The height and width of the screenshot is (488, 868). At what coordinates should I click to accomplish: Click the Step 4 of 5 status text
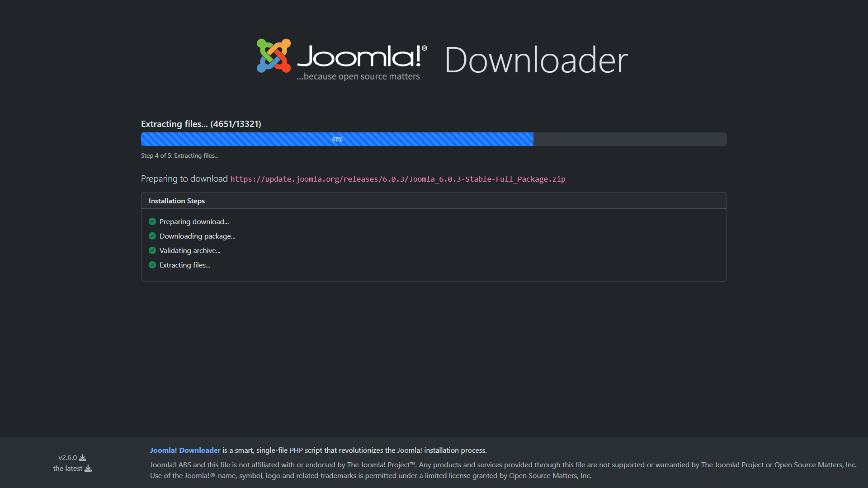pyautogui.click(x=179, y=155)
